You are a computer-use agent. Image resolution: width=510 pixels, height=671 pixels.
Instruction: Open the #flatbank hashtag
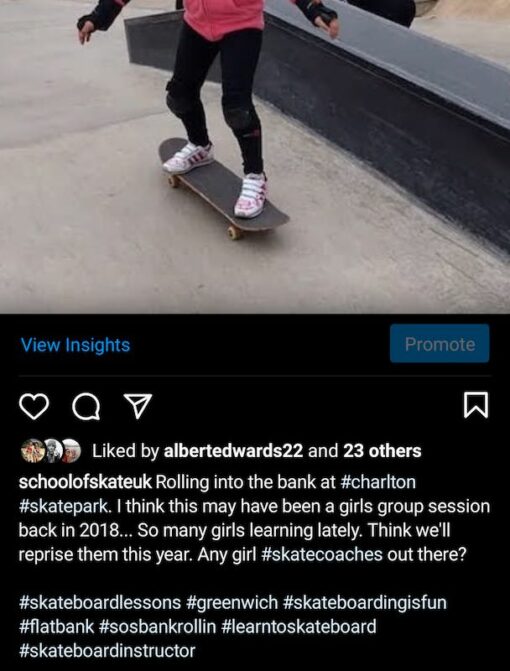click(56, 626)
